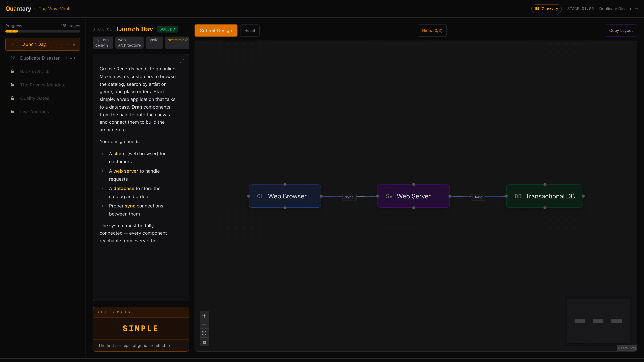Go to next stage Duplicate Disaster
Image resolution: width=644 pixels, height=362 pixels.
coord(619,9)
